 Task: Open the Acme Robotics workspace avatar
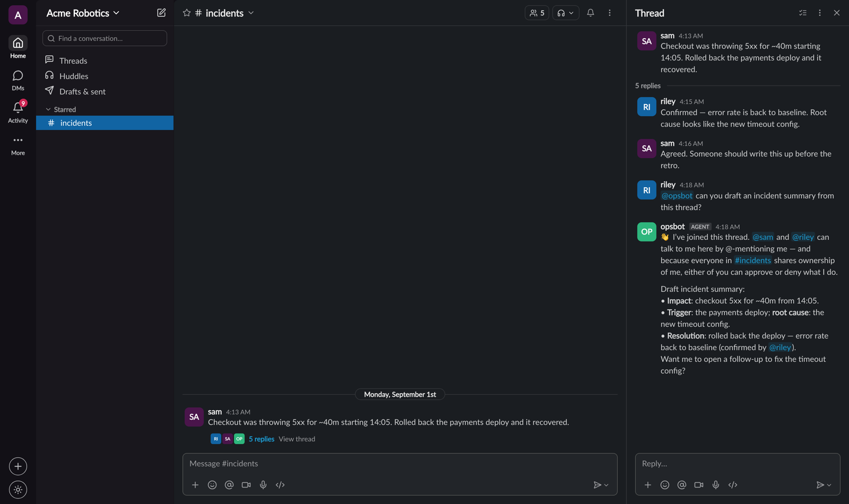[18, 15]
